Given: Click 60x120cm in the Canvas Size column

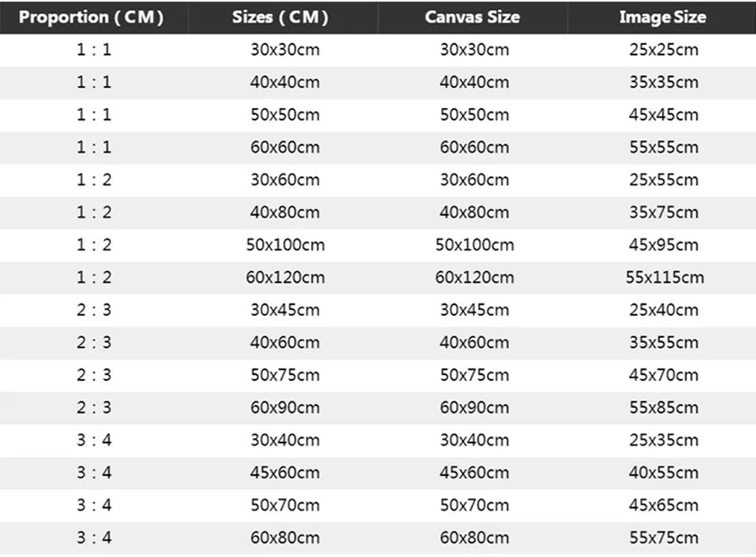Looking at the screenshot, I should (474, 277).
